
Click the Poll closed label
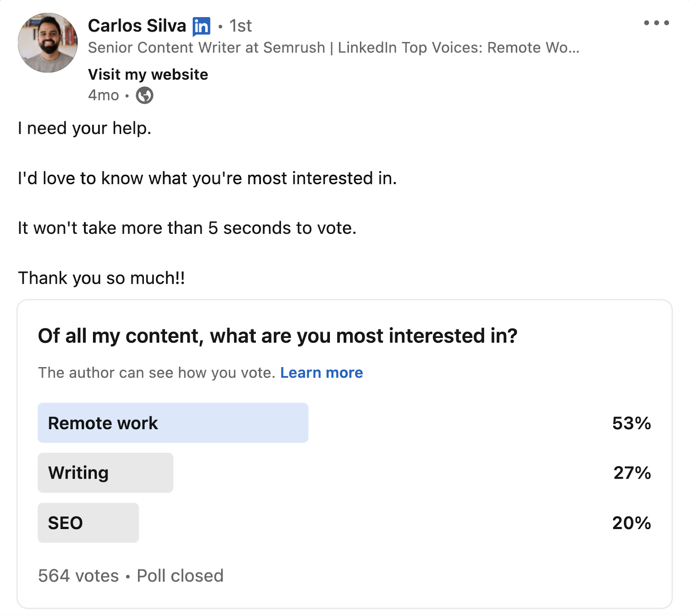pyautogui.click(x=179, y=576)
